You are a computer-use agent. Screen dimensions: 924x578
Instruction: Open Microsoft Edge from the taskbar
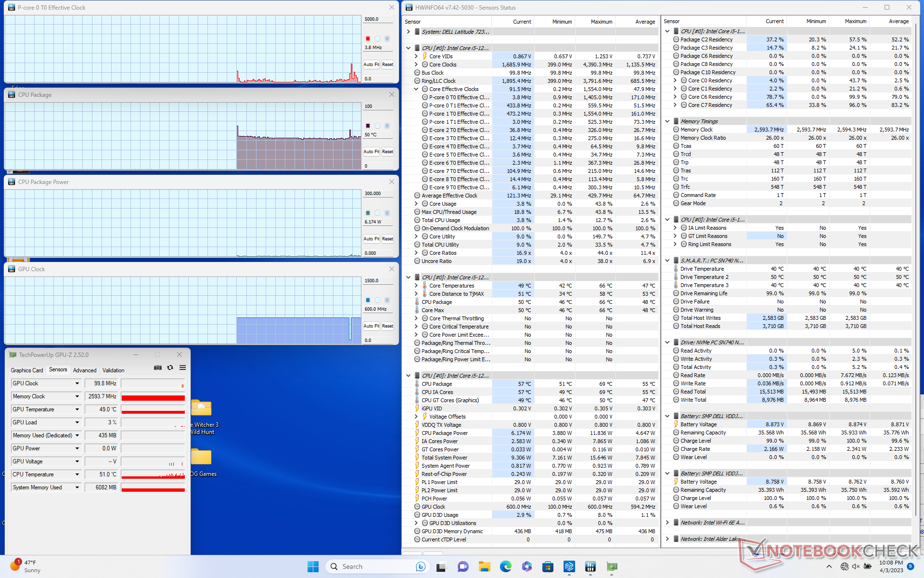coord(505,566)
